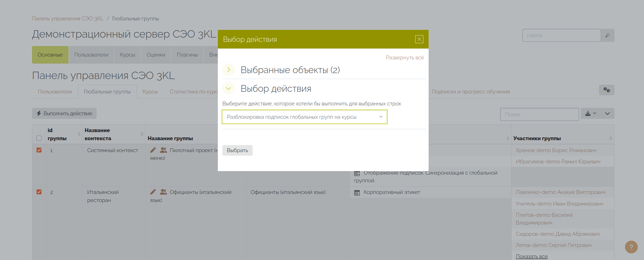Uncheck the checkbox for group id 2
This screenshot has width=644, height=260.
coord(39,192)
